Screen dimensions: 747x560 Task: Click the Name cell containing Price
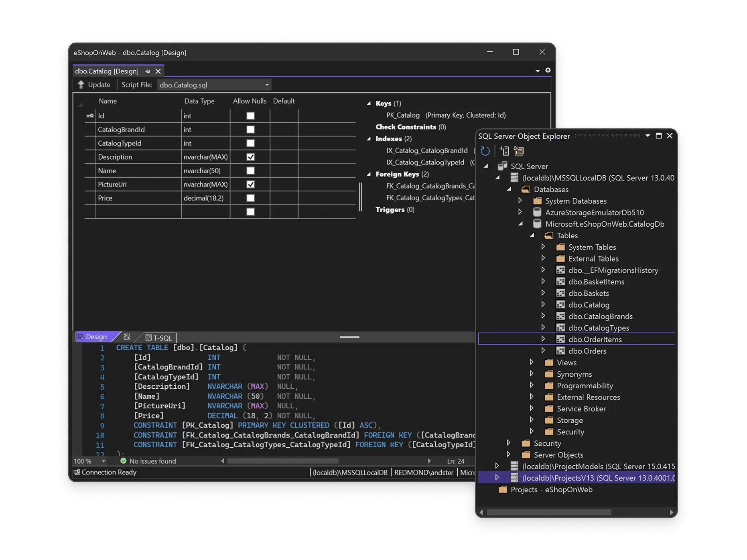coord(138,198)
